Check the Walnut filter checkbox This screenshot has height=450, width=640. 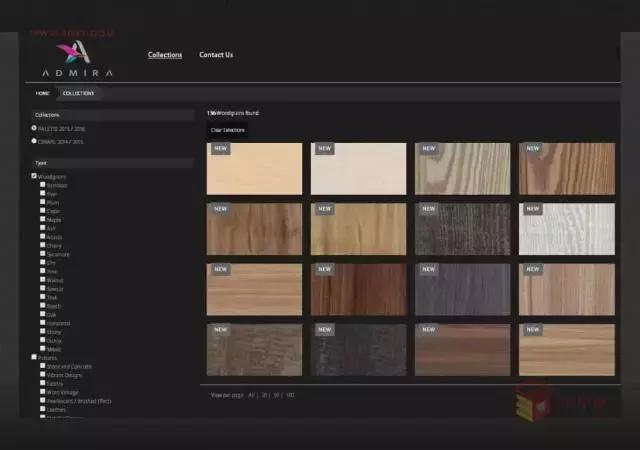click(42, 279)
